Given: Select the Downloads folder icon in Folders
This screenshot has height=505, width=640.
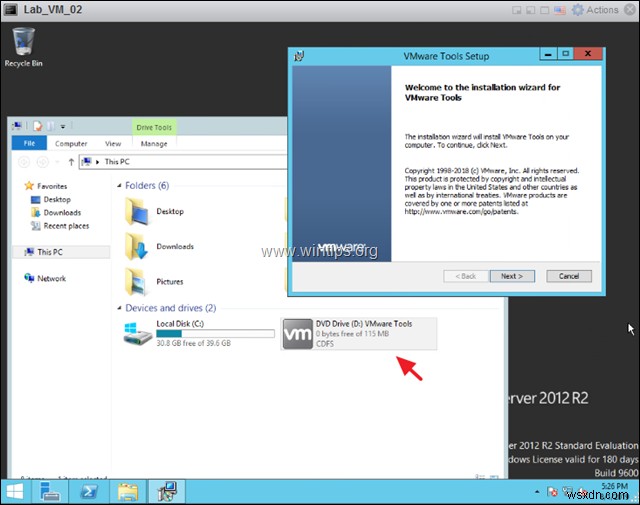Looking at the screenshot, I should coord(136,246).
